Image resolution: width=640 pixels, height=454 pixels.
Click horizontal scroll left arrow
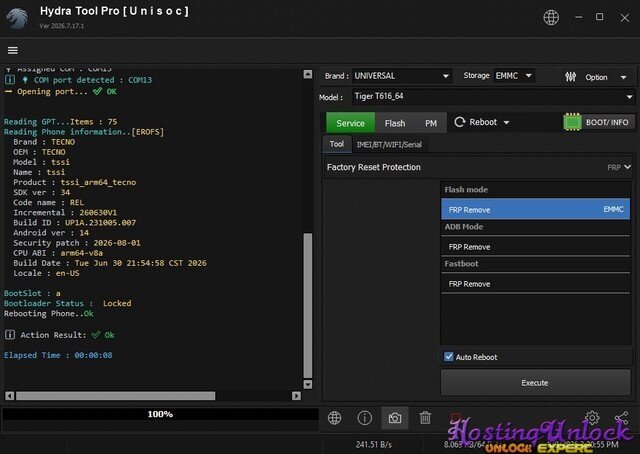coord(10,396)
